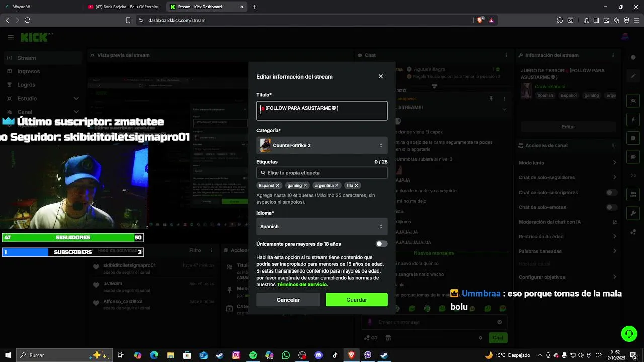Click the pencil edit icon in the right rail
The width and height of the screenshot is (644, 362).
(x=633, y=76)
